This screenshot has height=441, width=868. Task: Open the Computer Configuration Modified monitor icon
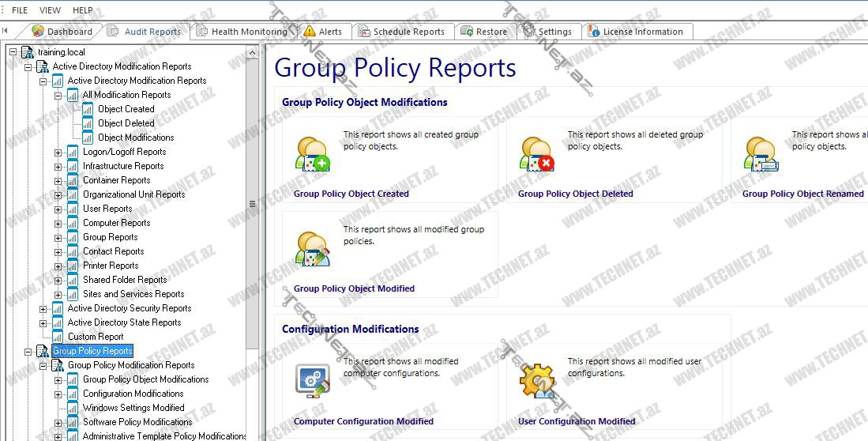click(312, 381)
